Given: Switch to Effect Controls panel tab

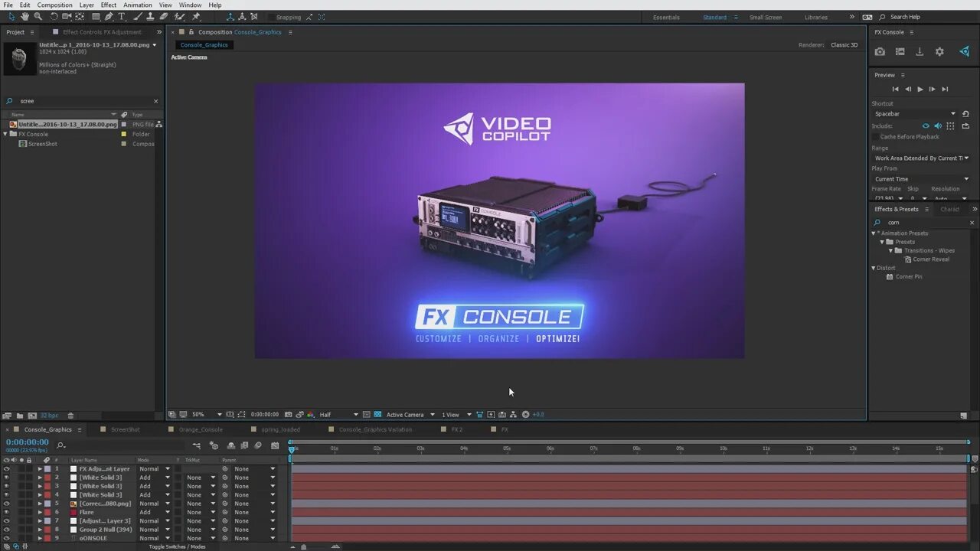Looking at the screenshot, I should click(102, 32).
